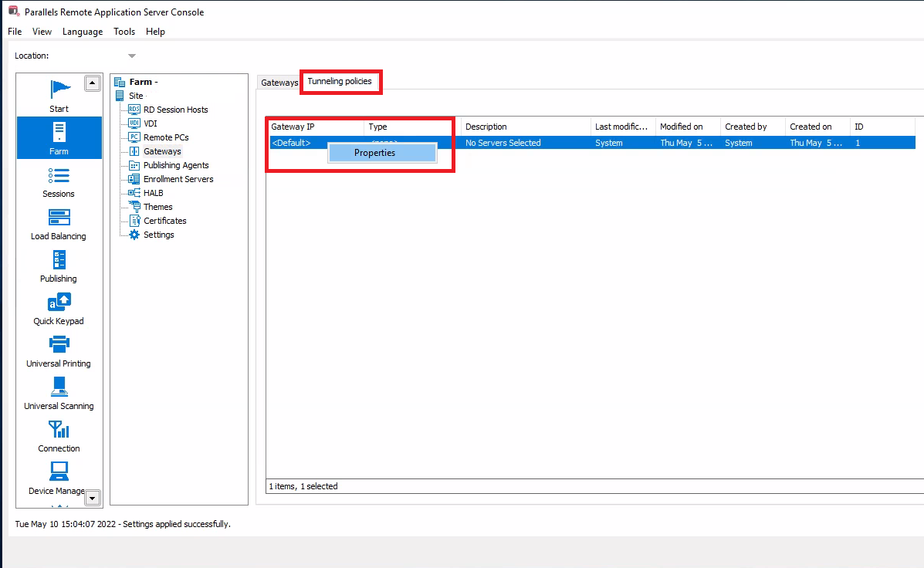This screenshot has width=924, height=568.
Task: Open Load Balancing category
Action: coord(59,223)
